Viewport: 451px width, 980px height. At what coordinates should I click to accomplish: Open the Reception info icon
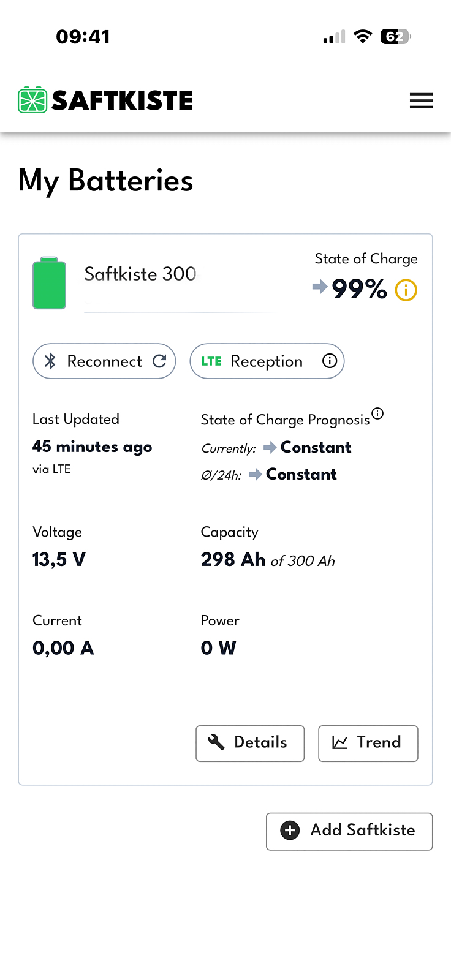330,361
